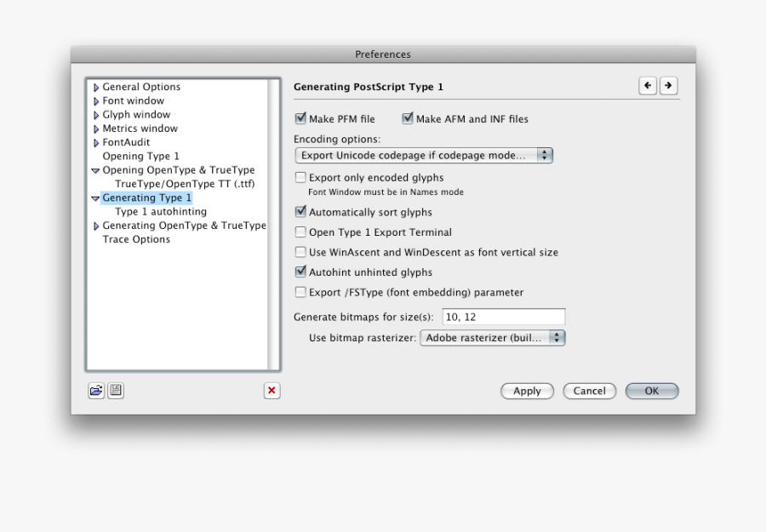The height and width of the screenshot is (532, 766).
Task: Select Type 1 autohinting item
Action: coord(160,212)
